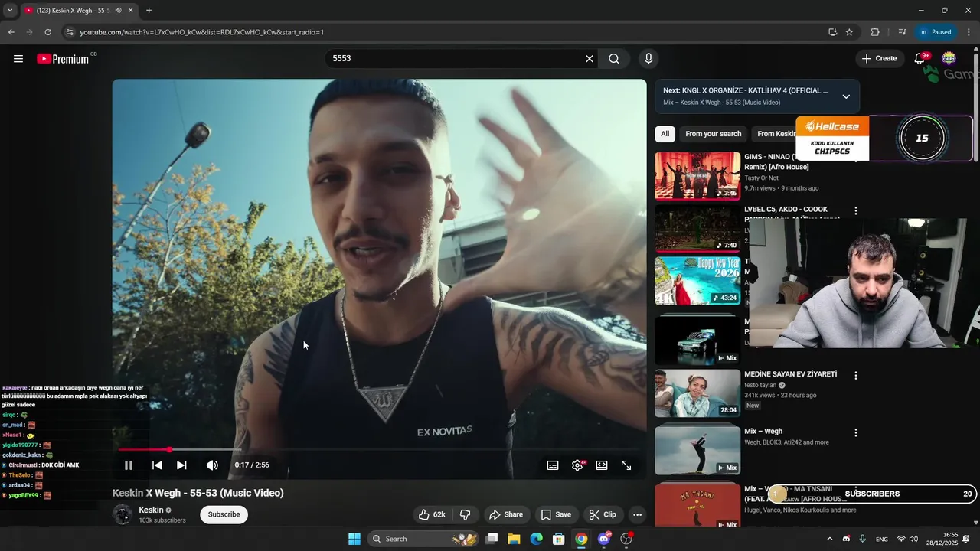The height and width of the screenshot is (551, 980).
Task: Open File Explorer from taskbar
Action: pyautogui.click(x=514, y=539)
